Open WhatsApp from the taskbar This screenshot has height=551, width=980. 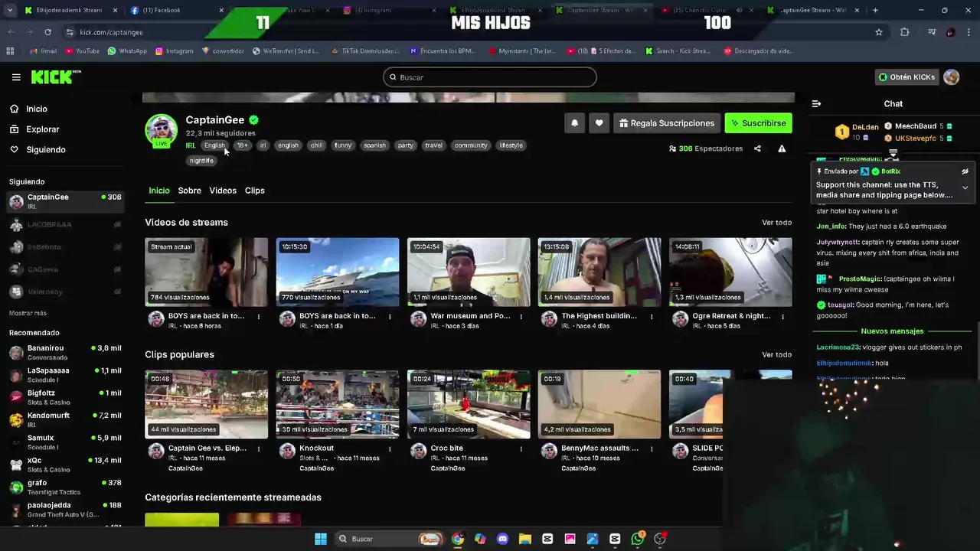[638, 539]
